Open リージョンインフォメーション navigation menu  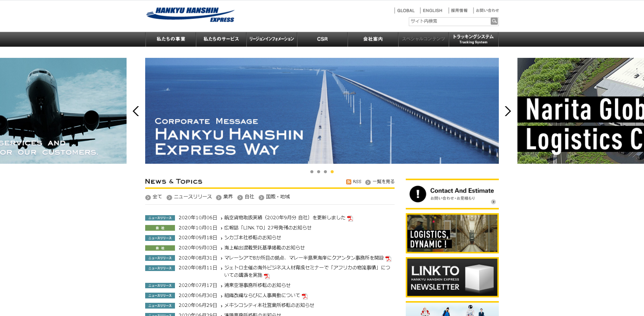pyautogui.click(x=272, y=39)
